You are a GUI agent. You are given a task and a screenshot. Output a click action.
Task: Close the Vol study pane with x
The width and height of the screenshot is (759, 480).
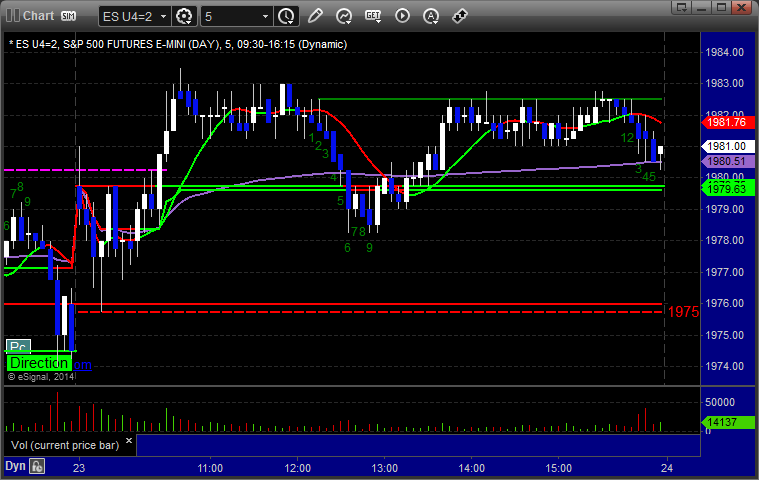[x=129, y=441]
